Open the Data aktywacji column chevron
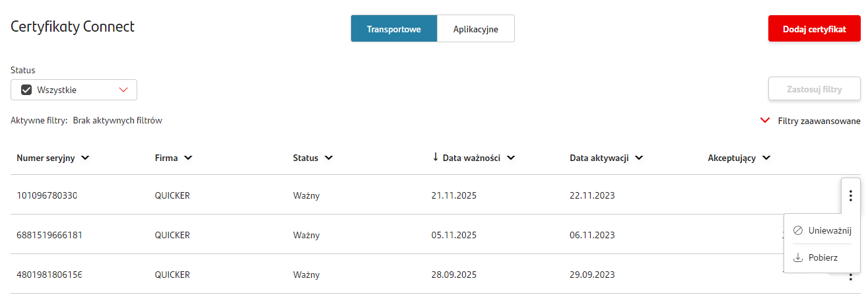 tap(639, 158)
